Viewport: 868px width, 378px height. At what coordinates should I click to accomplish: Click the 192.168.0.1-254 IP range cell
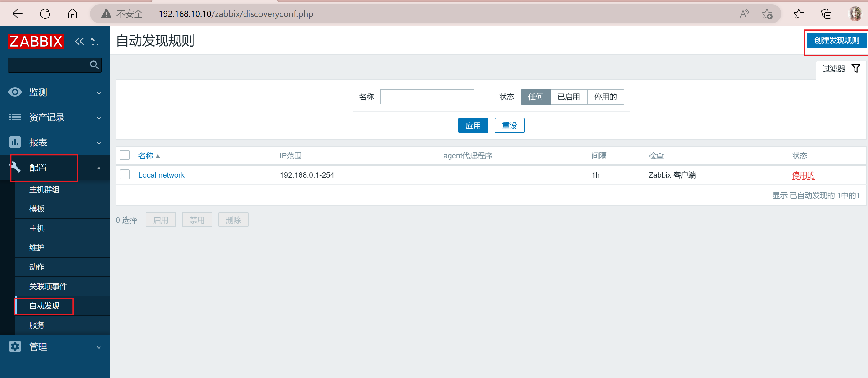307,175
